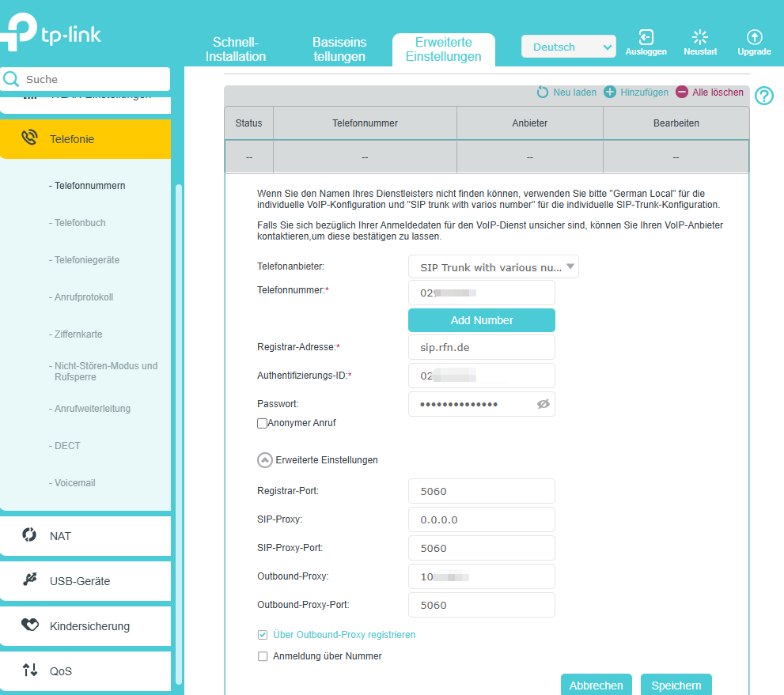
Task: Check Anmeldung über Nummer
Action: (262, 655)
